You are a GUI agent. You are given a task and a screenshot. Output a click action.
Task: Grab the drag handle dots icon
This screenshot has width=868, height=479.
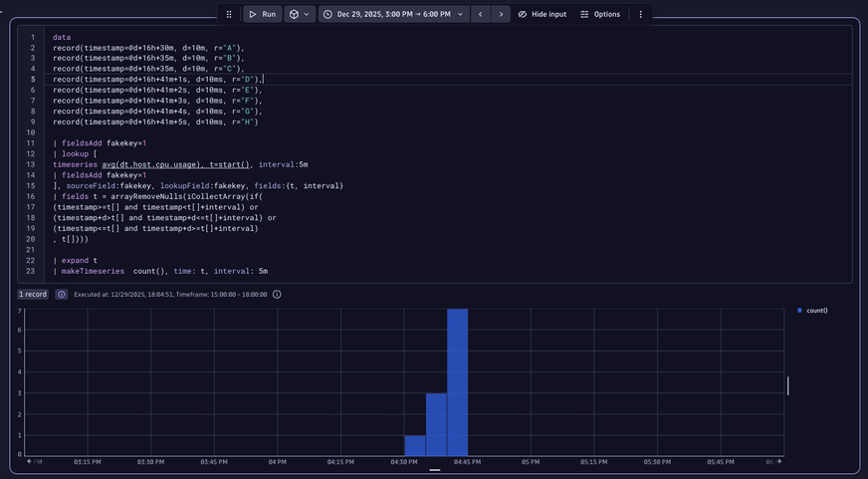tap(229, 14)
